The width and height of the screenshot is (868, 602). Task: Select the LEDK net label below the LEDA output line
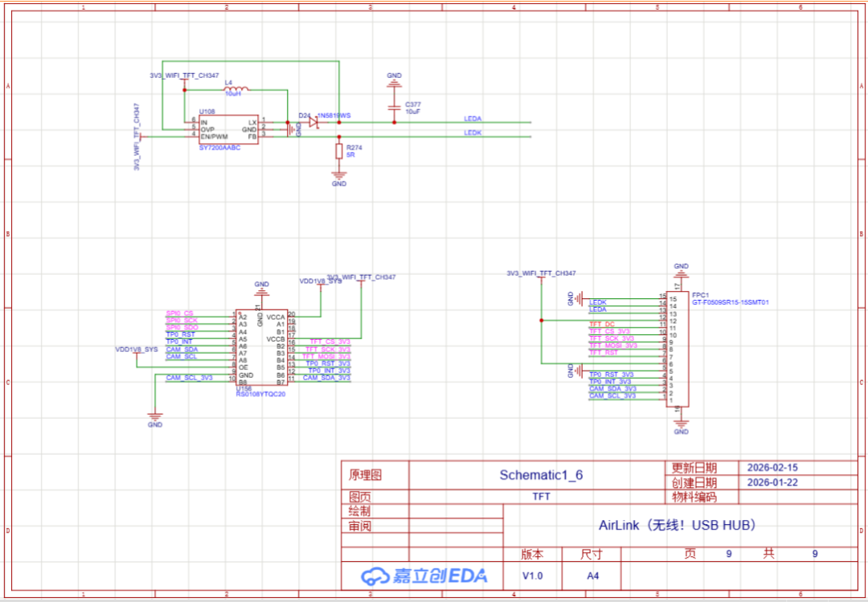[x=473, y=133]
